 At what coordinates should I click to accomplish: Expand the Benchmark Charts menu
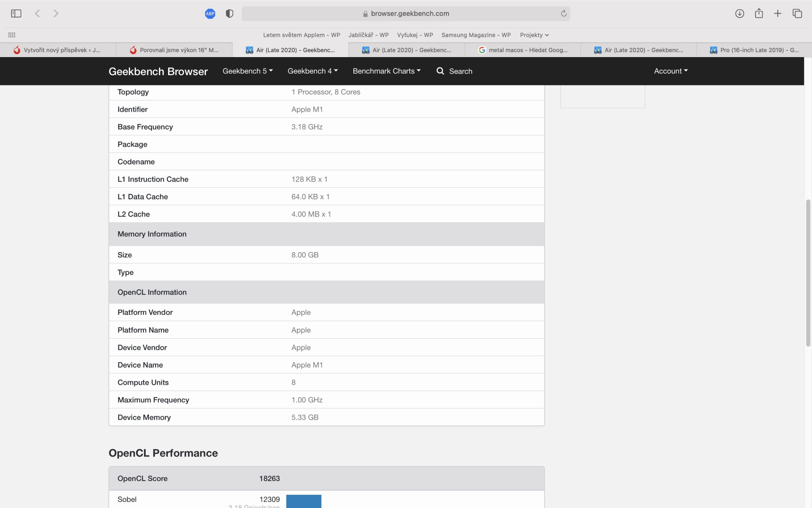[x=387, y=71]
